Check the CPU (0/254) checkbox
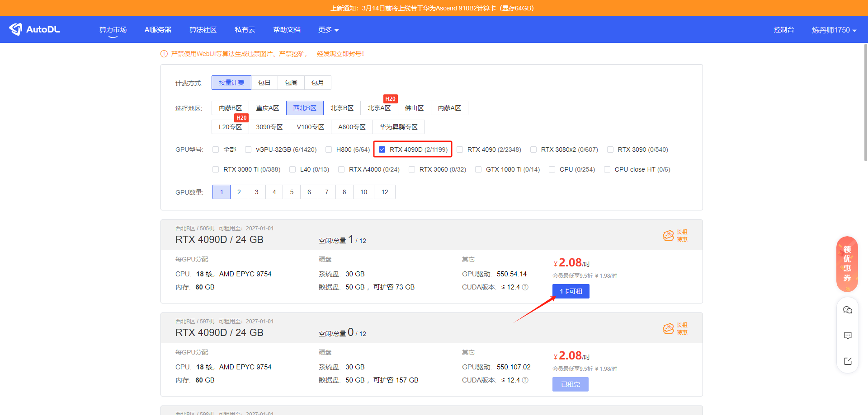Screen dimensions: 868x415 coord(552,169)
